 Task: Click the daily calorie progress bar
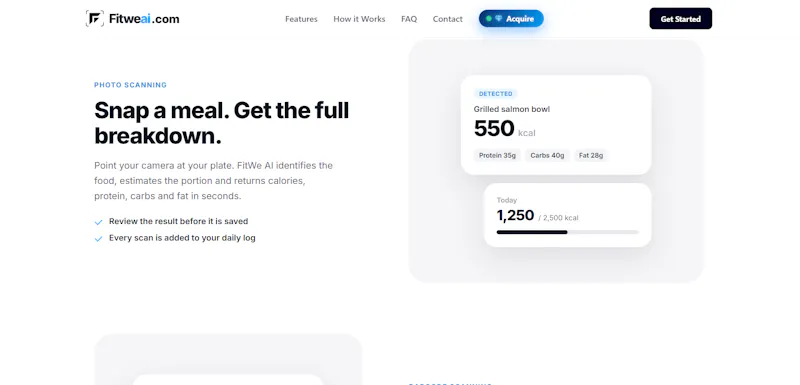567,232
